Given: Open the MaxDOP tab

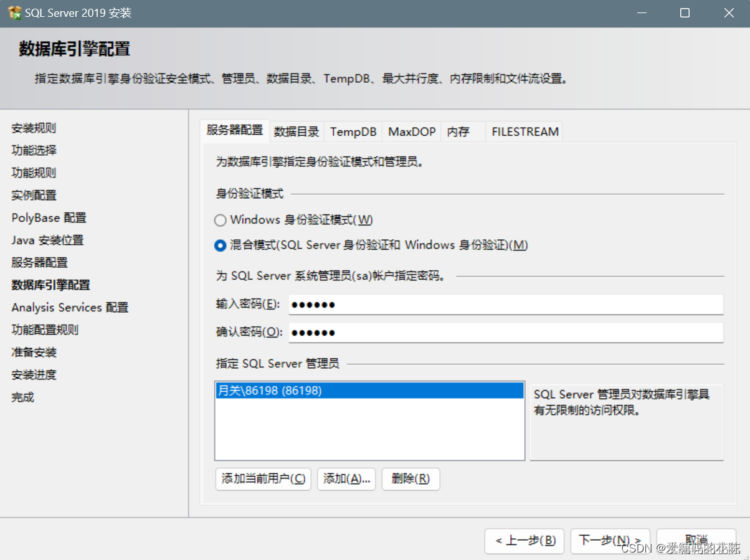Looking at the screenshot, I should [x=412, y=131].
